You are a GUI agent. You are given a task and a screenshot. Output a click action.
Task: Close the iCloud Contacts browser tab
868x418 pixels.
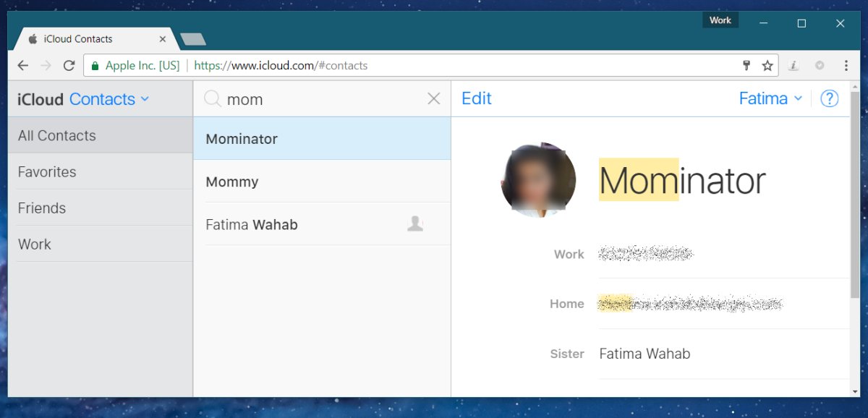pos(163,39)
